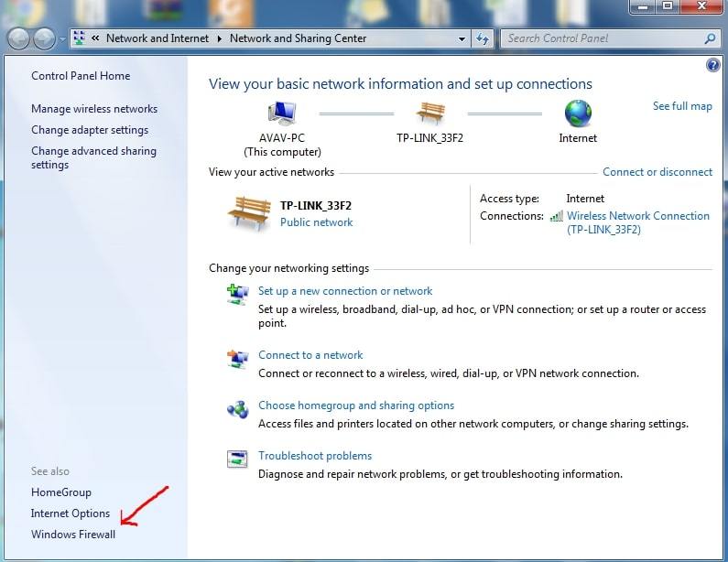Click the bold TP-LINK_33F2 network name

[x=316, y=206]
